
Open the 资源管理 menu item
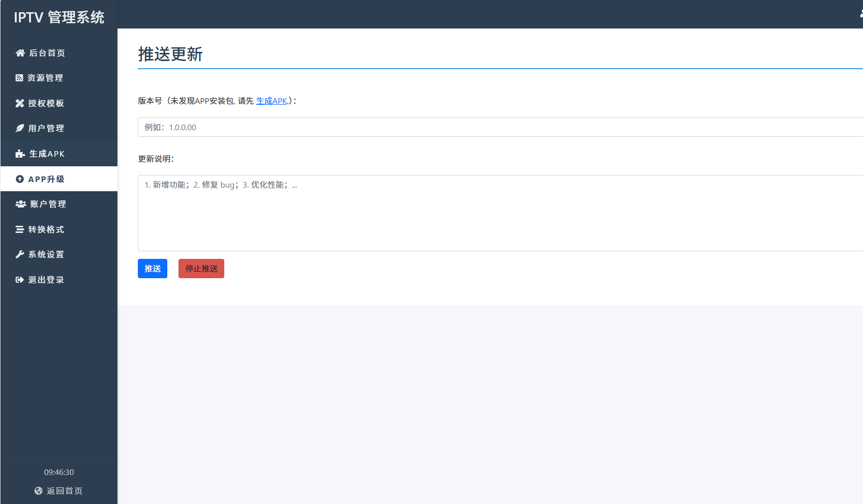point(46,77)
